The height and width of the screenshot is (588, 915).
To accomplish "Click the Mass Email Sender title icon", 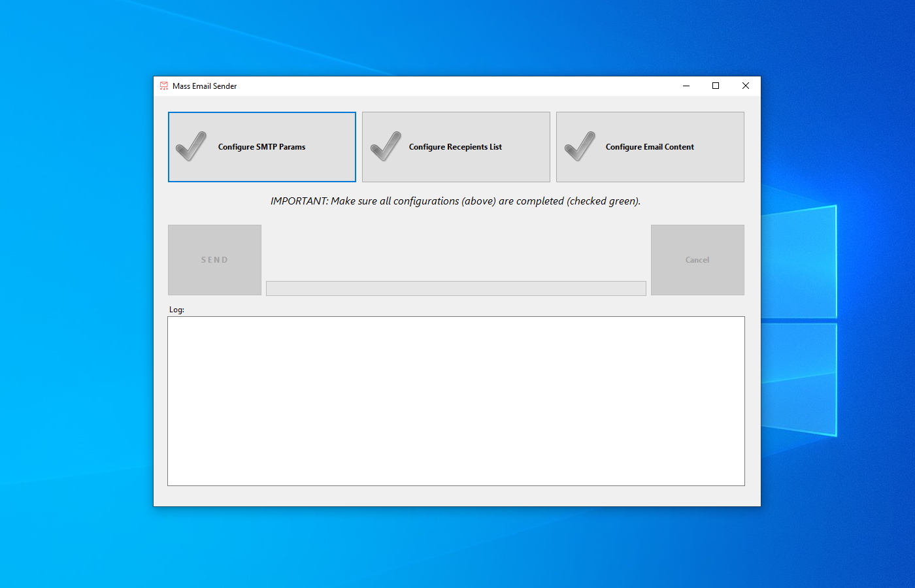I will click(164, 86).
